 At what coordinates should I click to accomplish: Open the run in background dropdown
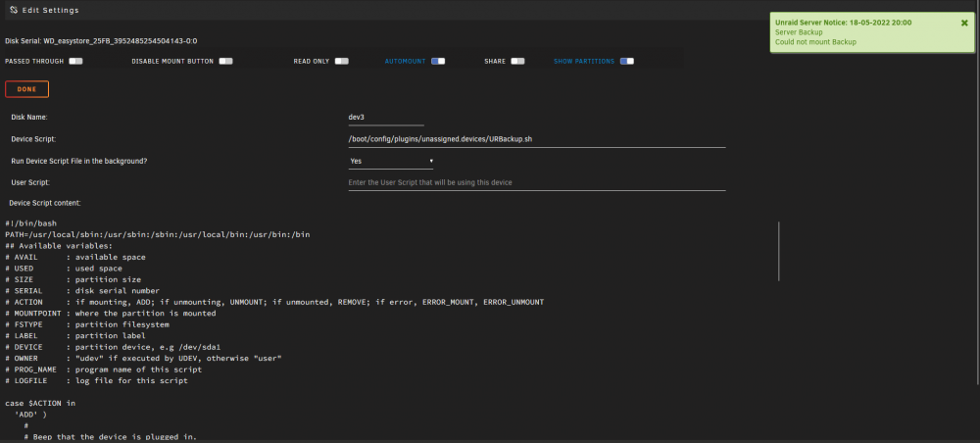(x=391, y=161)
